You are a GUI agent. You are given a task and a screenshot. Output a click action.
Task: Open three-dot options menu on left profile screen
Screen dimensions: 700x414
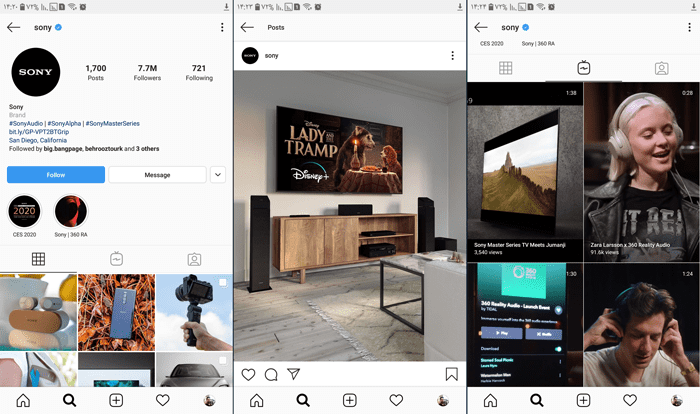click(x=222, y=27)
